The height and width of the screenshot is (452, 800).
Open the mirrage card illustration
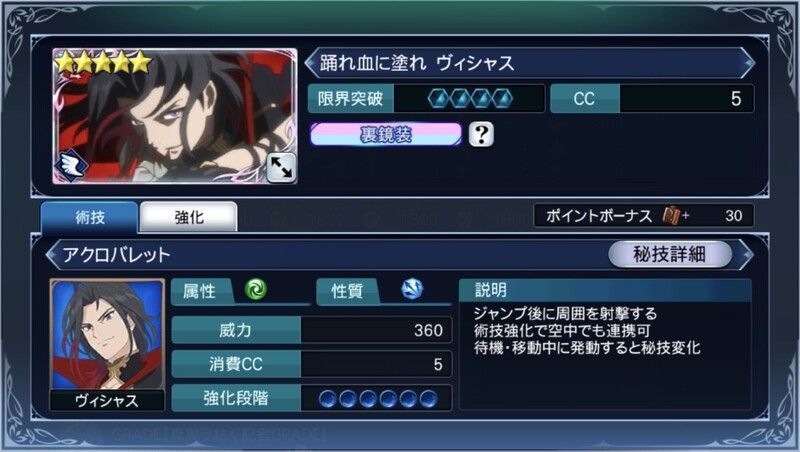tap(175, 116)
